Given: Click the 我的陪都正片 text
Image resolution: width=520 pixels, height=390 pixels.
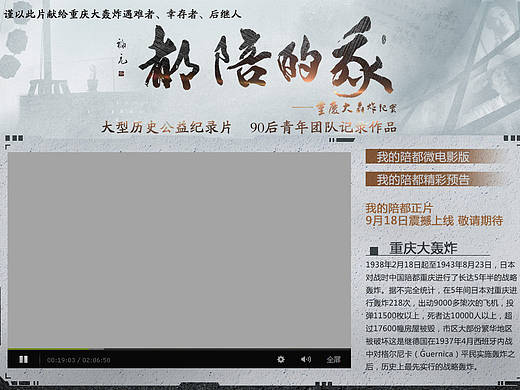Looking at the screenshot, I should [399, 208].
